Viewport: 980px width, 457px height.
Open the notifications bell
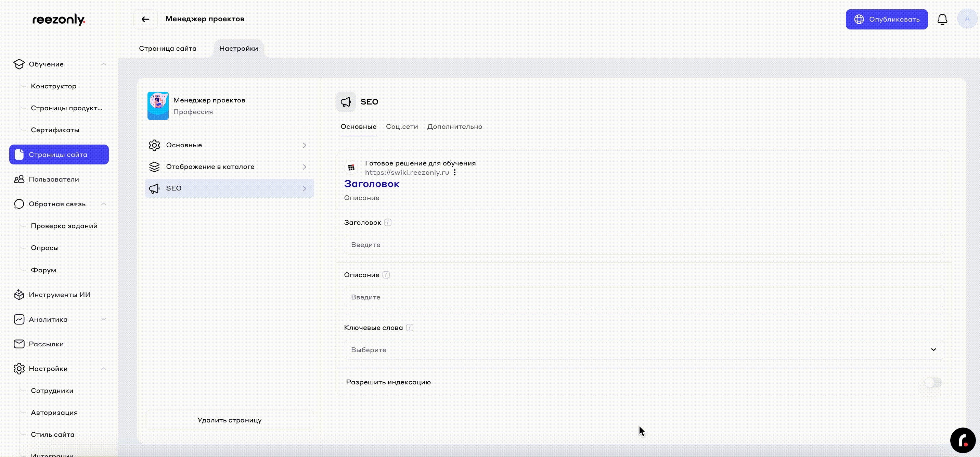point(942,19)
